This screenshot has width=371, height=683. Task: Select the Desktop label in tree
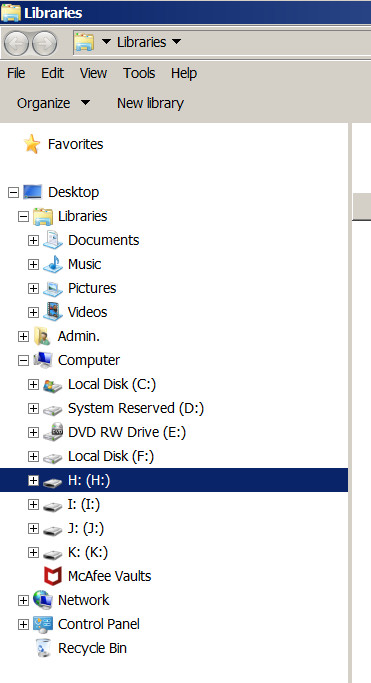coord(74,192)
